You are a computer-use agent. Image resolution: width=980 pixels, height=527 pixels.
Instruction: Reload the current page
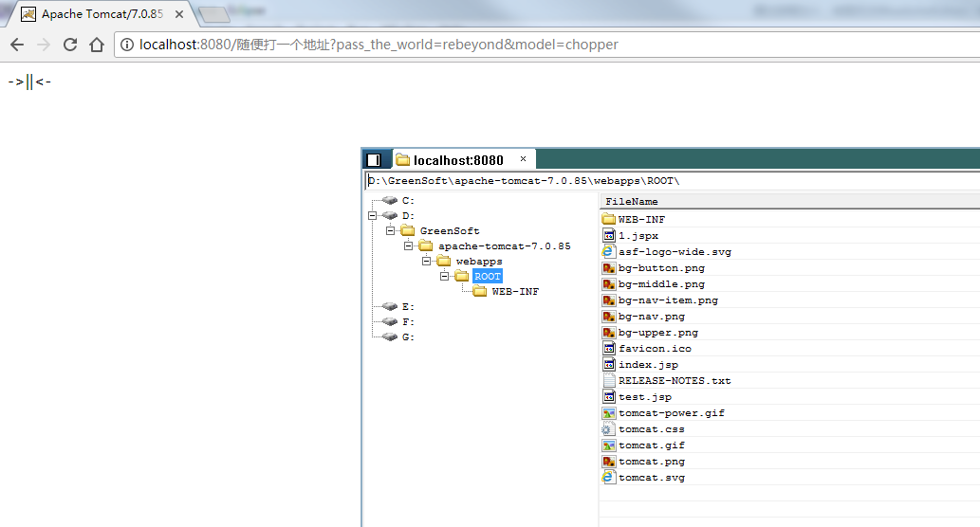70,45
